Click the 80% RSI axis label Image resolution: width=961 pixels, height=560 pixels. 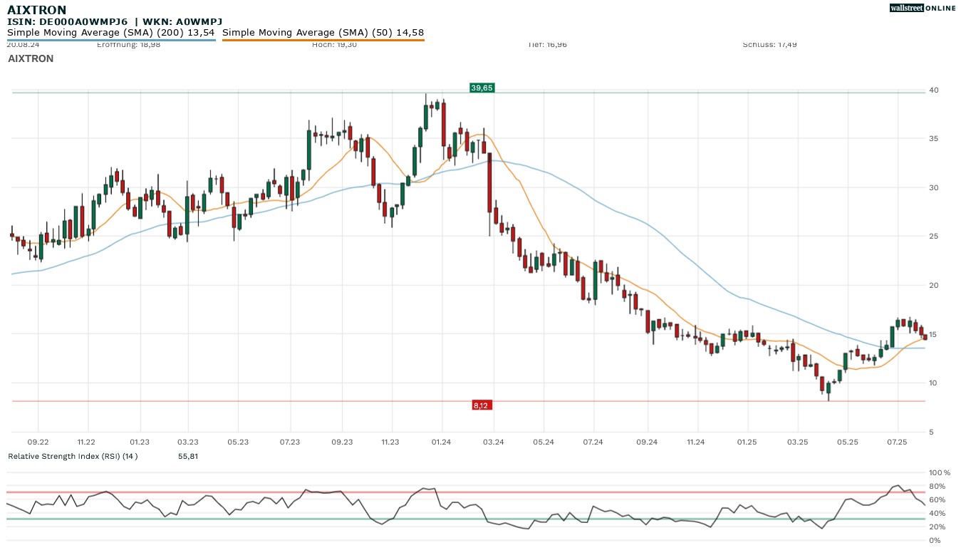[x=936, y=486]
